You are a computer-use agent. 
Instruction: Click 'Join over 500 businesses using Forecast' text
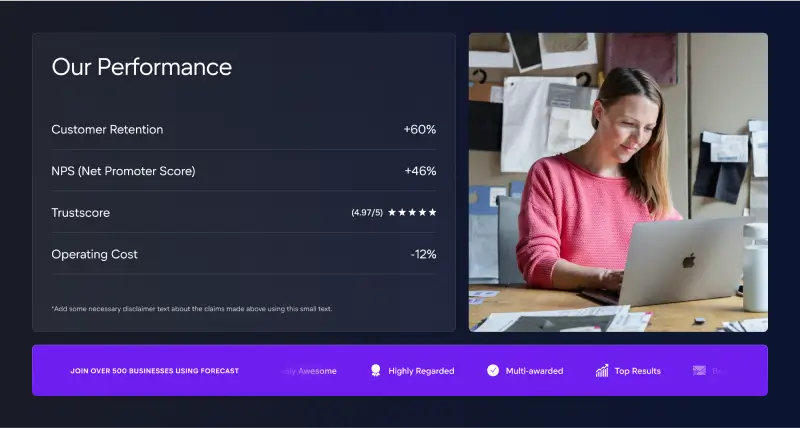point(155,371)
